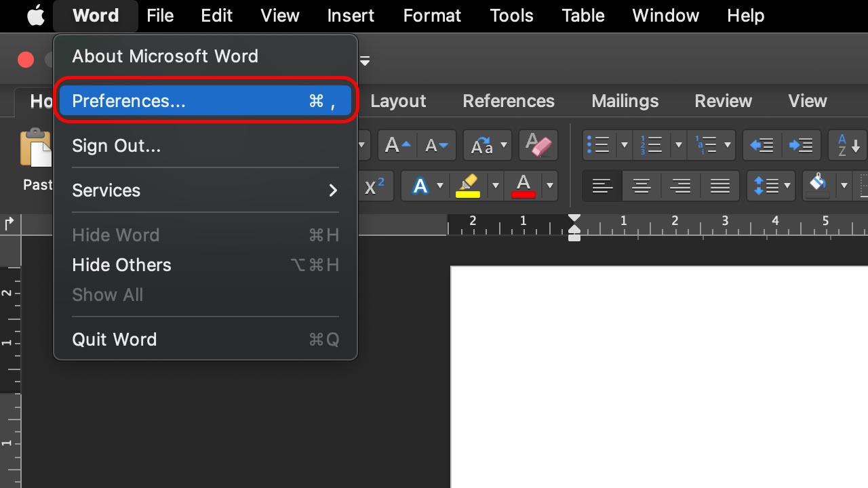
Task: Open the Tools menu
Action: [511, 16]
